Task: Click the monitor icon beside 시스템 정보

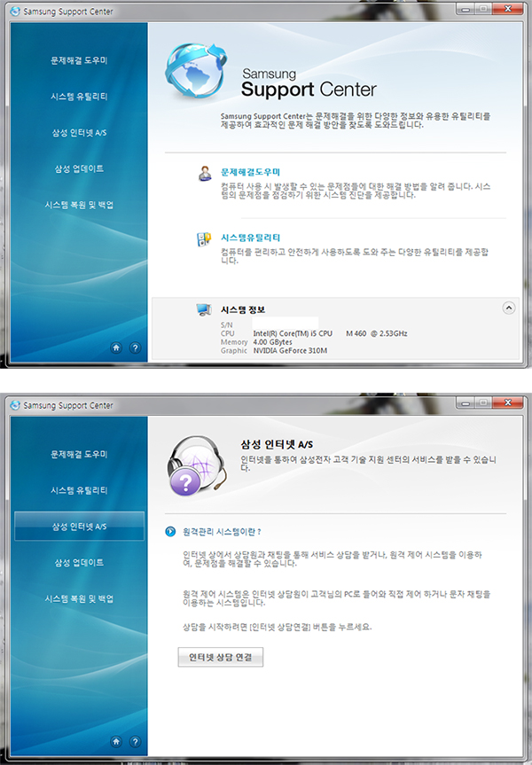Action: (x=204, y=309)
